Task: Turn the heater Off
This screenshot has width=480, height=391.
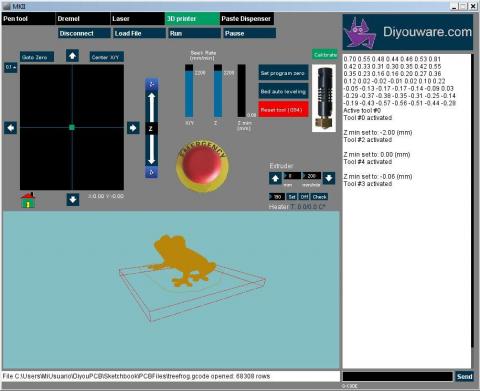Action: (x=304, y=197)
